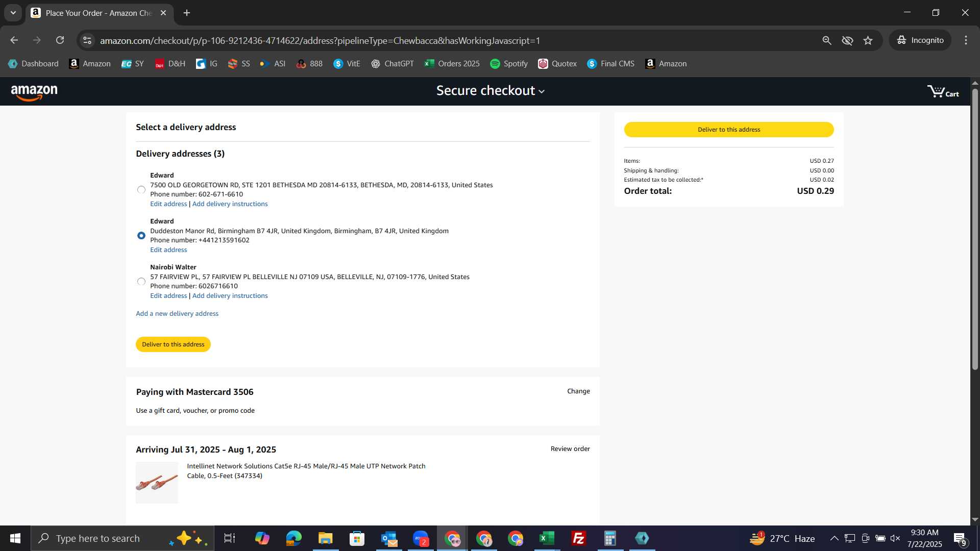Open 888 bookmark
This screenshot has height=551, width=980.
(309, 64)
